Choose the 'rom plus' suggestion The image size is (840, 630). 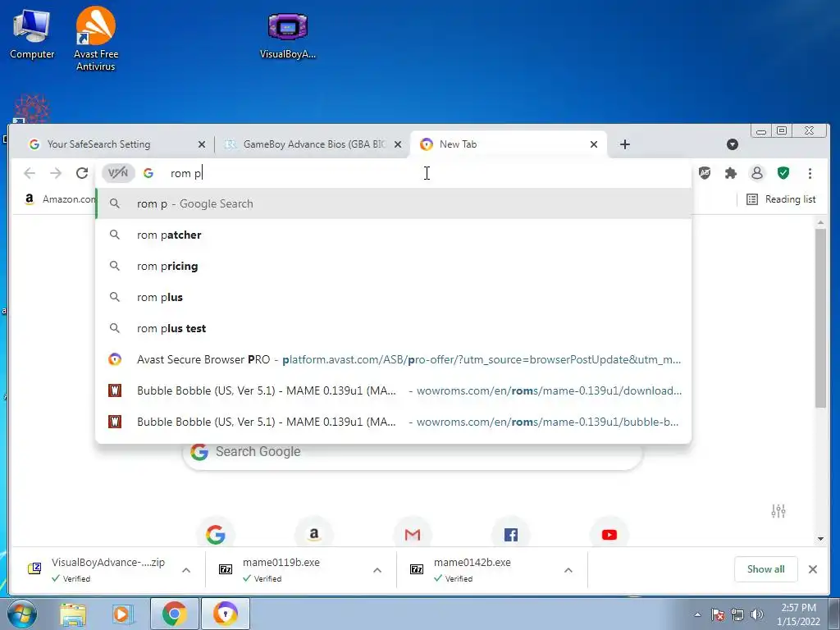(393, 297)
